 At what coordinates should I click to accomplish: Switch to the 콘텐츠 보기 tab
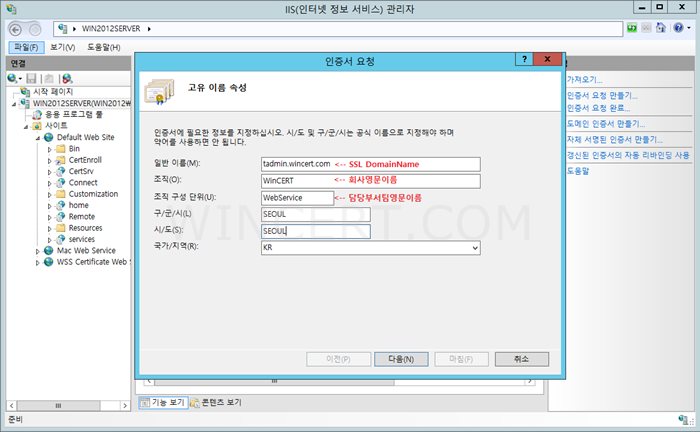(x=217, y=403)
